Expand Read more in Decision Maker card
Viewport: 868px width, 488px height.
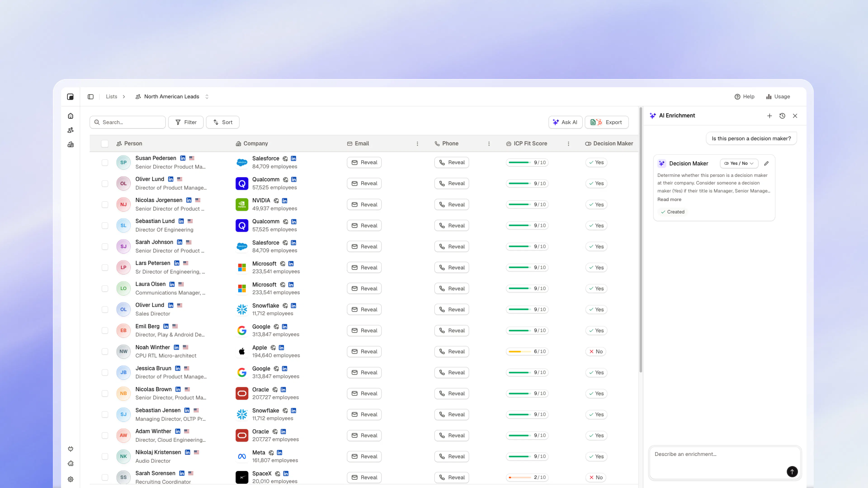click(x=669, y=200)
